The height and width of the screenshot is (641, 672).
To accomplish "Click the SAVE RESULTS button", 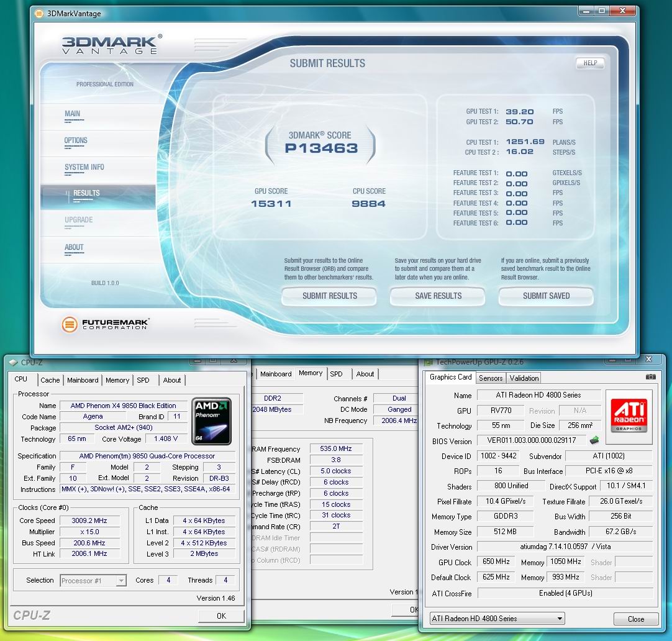I will click(438, 296).
